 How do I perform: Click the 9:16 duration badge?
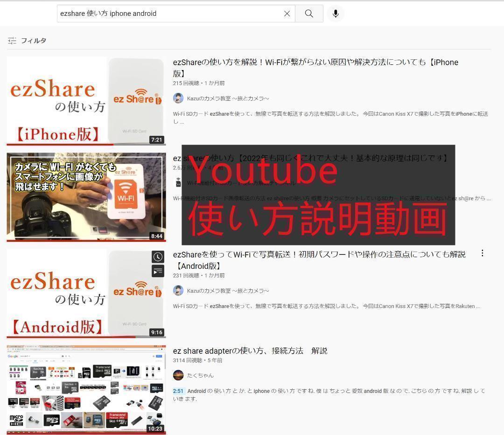pyautogui.click(x=156, y=332)
